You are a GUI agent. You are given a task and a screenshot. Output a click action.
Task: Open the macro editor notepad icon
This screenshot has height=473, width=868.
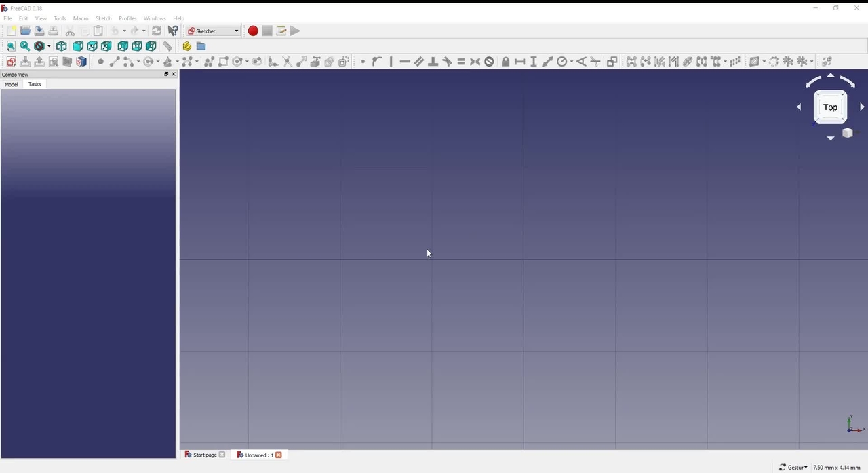pos(281,31)
